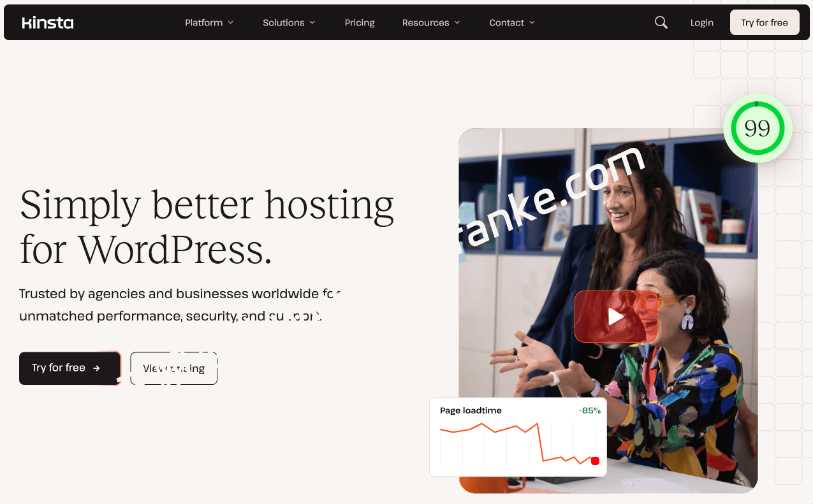Open the search magnifier icon
This screenshot has width=813, height=504.
pos(661,22)
